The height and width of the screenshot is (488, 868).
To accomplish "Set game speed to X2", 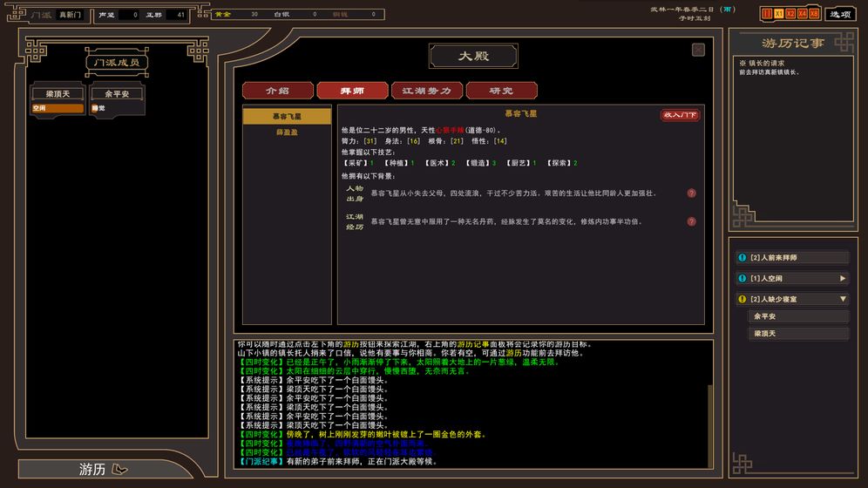I will [790, 14].
